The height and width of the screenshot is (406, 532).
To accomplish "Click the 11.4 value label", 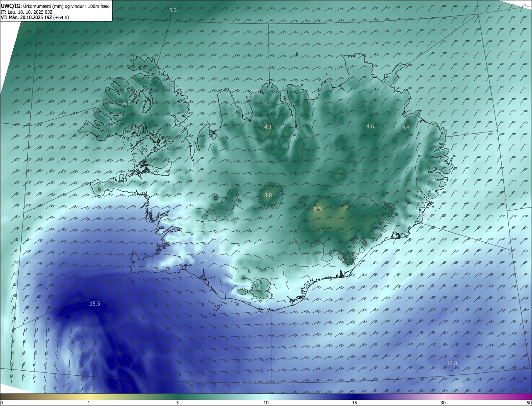I will (458, 385).
